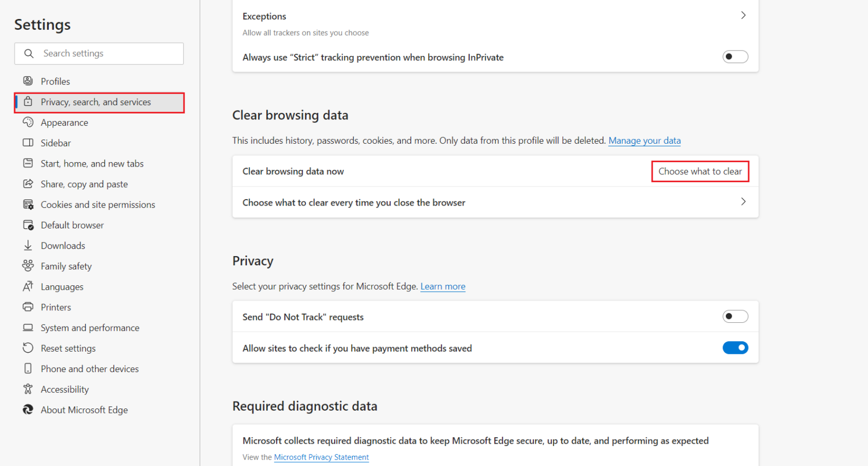Toggle Send Do Not Track requests
Screen dimensions: 868x466
(735, 316)
